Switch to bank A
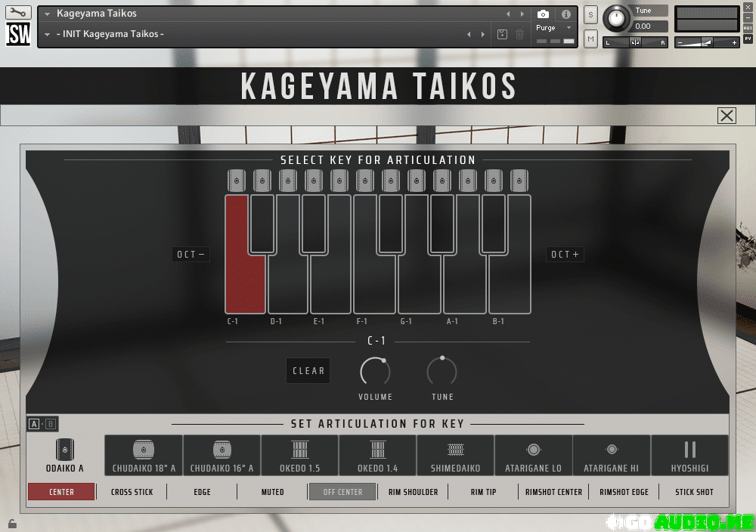The image size is (756, 532). point(34,424)
